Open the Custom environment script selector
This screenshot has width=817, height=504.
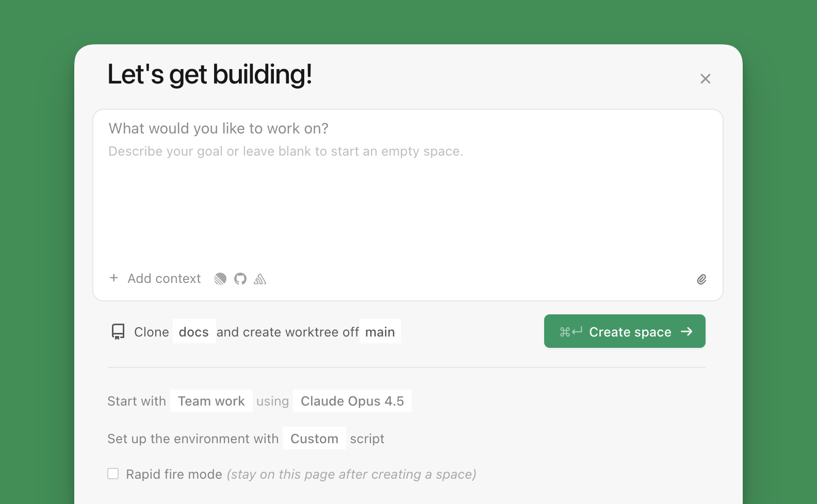314,438
